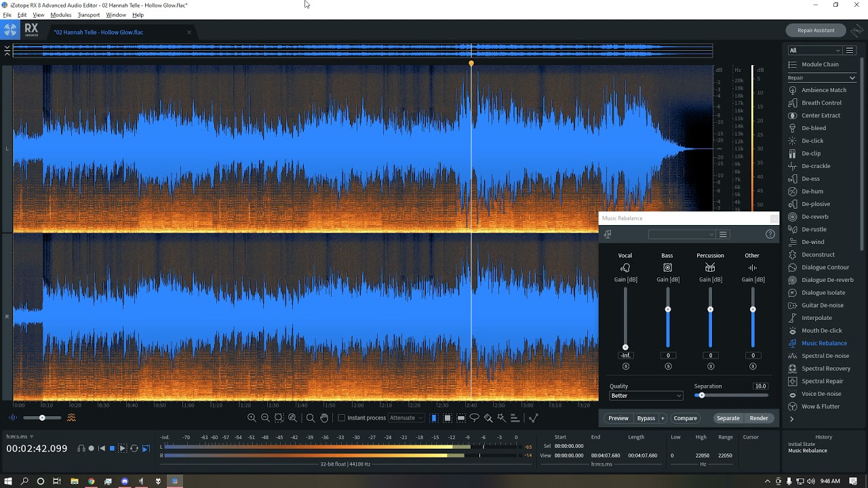Open the De-plosive module
The width and height of the screenshot is (868, 488).
coord(809,204)
